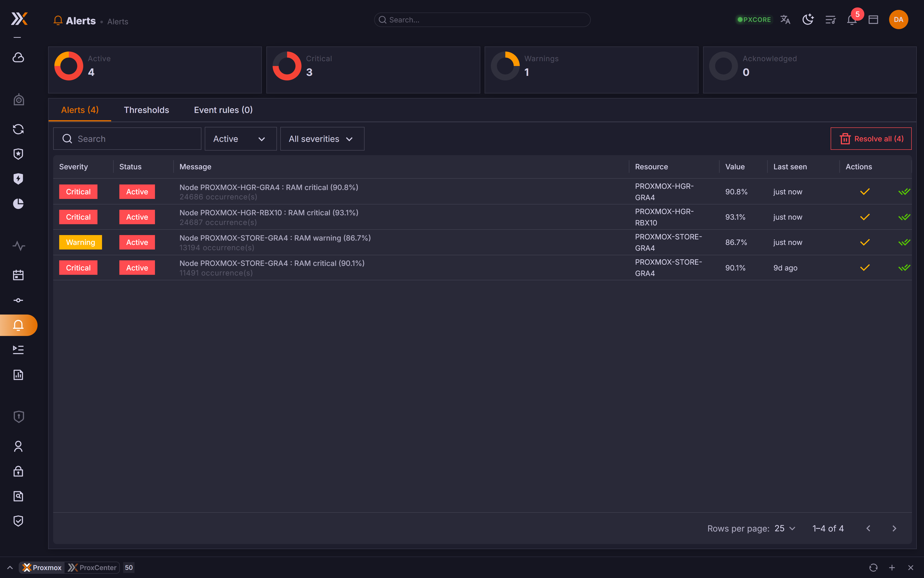Open the commit node sidebar icon
The height and width of the screenshot is (578, 924).
pos(18,300)
